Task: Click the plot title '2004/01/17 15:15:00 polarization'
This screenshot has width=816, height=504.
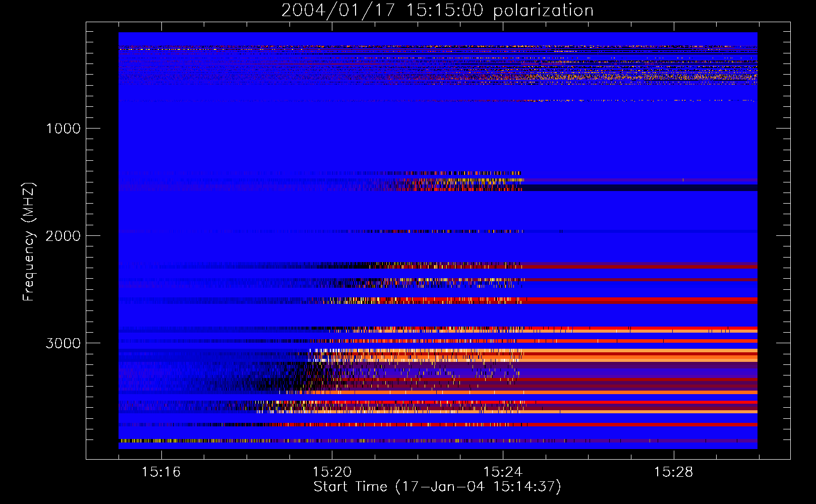Action: pos(437,11)
